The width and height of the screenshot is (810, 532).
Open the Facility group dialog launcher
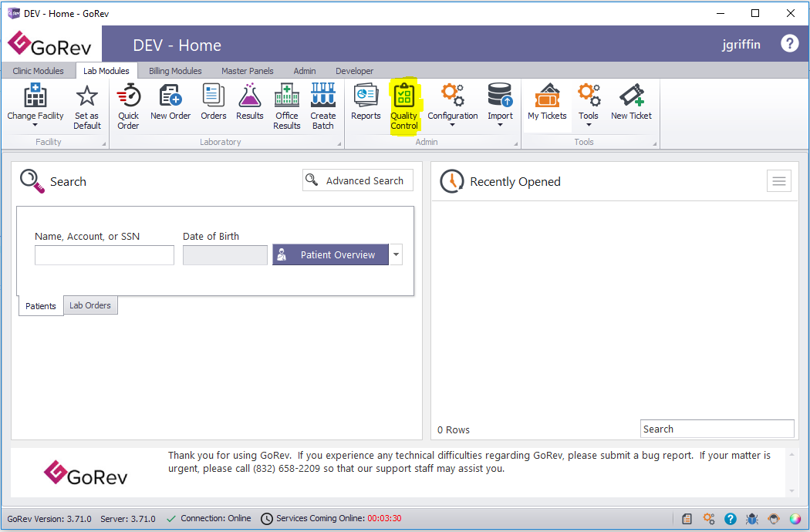pos(104,143)
